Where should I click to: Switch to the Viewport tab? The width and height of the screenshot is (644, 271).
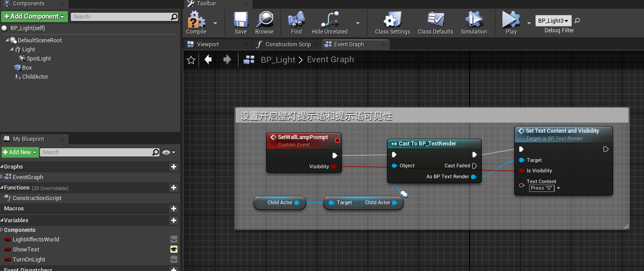pyautogui.click(x=208, y=45)
